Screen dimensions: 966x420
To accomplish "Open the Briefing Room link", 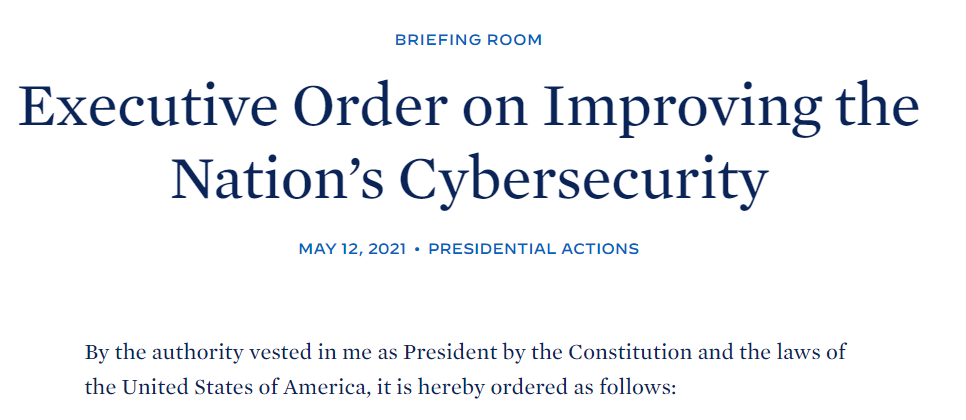I will coord(468,40).
